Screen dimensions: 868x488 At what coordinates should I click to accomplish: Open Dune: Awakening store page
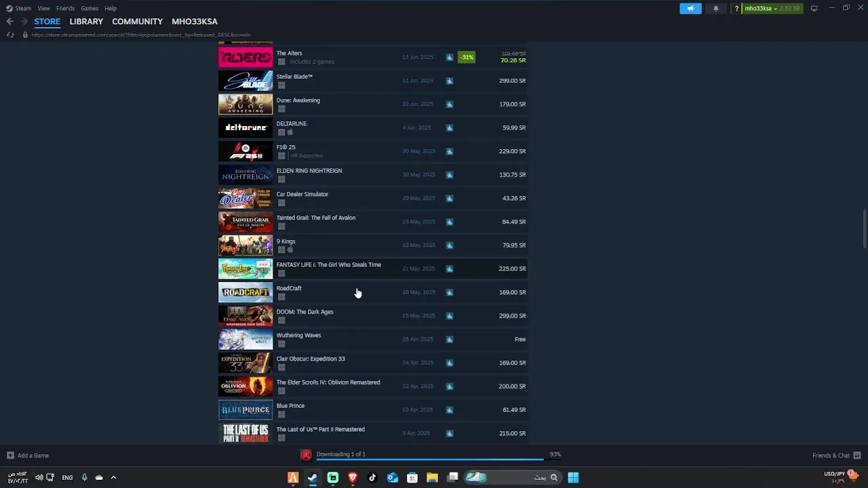pyautogui.click(x=373, y=104)
